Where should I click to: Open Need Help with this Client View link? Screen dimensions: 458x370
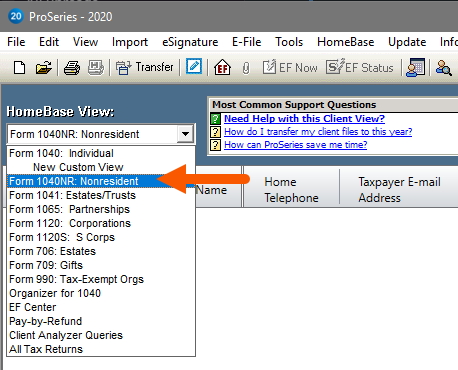point(304,119)
